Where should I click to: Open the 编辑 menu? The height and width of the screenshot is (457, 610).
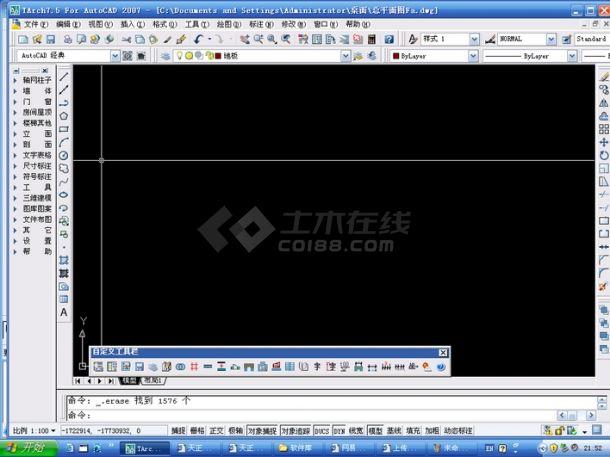pyautogui.click(x=68, y=24)
